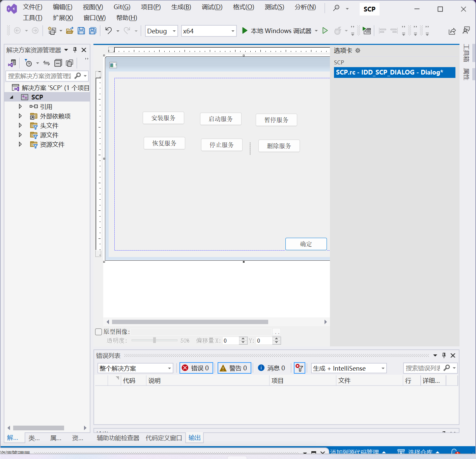
Task: Open the 整个解决方案 scope dropdown
Action: (x=135, y=368)
